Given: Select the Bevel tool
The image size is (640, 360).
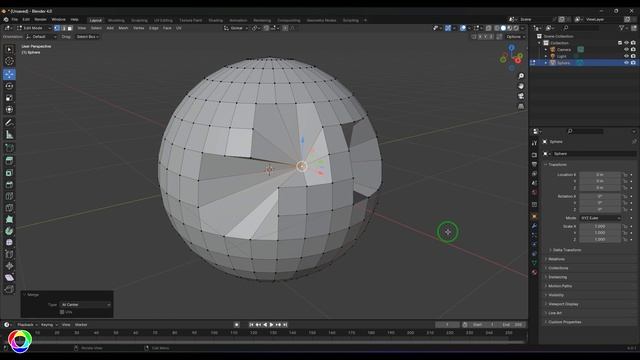Looking at the screenshot, I should click(x=9, y=184).
